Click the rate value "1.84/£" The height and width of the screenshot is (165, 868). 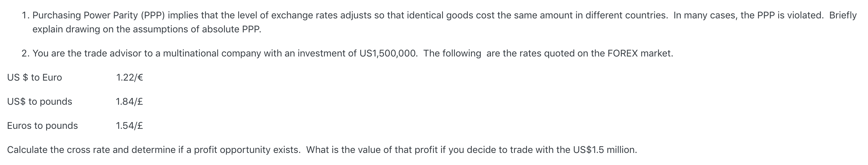click(x=129, y=102)
